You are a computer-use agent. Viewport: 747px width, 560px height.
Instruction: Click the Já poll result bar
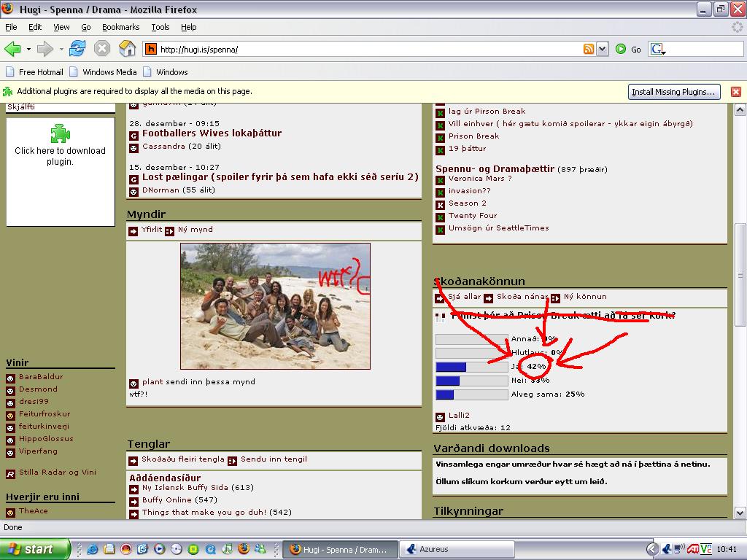point(472,367)
